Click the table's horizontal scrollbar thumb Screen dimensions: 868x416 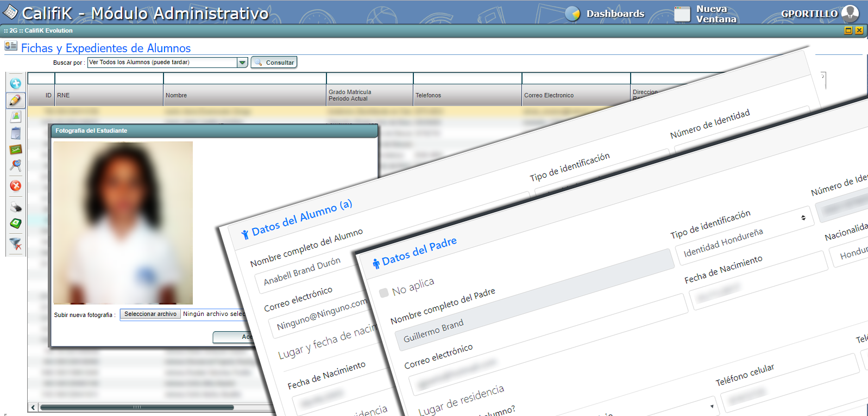click(x=137, y=407)
